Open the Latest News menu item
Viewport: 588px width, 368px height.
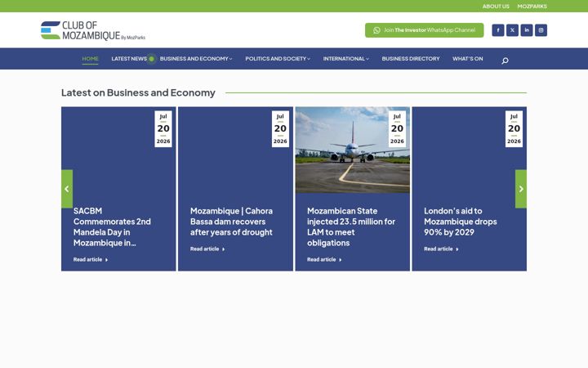tap(129, 59)
